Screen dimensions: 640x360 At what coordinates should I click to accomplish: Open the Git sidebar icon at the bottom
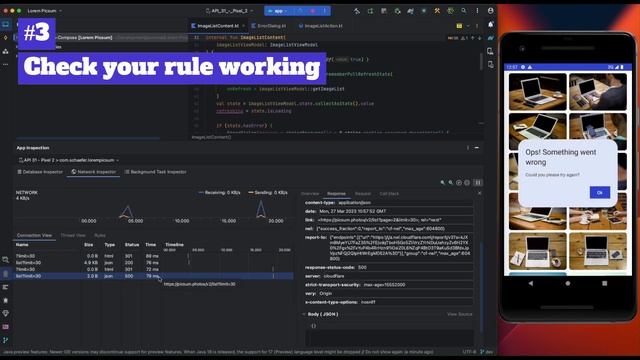click(x=6, y=340)
